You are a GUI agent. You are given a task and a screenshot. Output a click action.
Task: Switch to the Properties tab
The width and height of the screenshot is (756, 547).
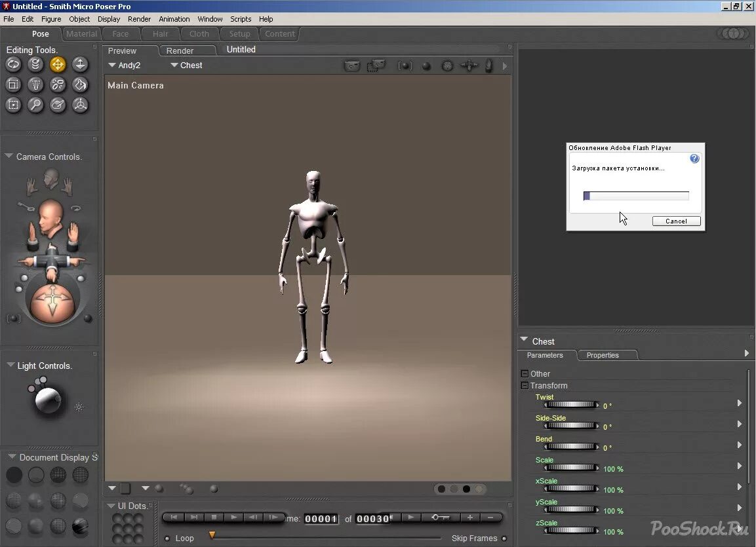pyautogui.click(x=602, y=355)
